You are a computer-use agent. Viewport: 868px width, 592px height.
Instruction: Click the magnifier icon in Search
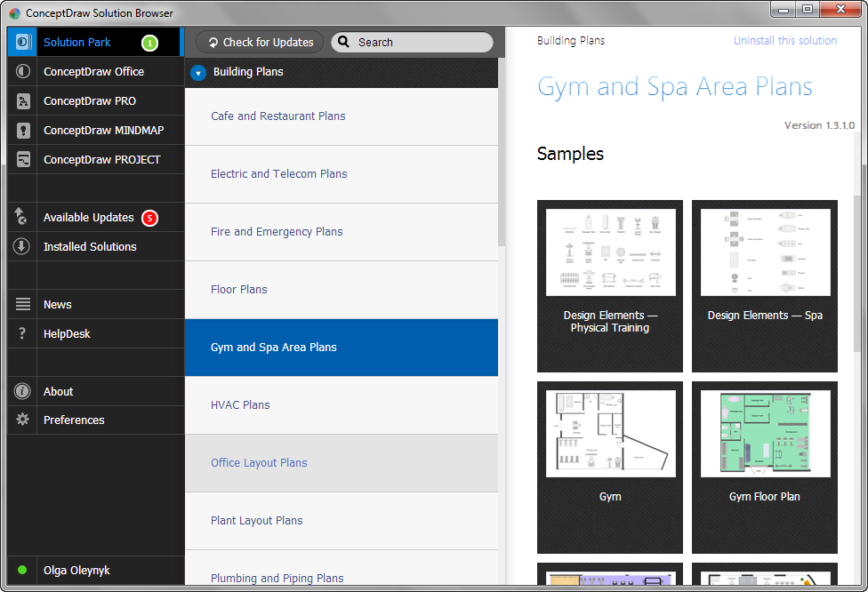pos(344,42)
